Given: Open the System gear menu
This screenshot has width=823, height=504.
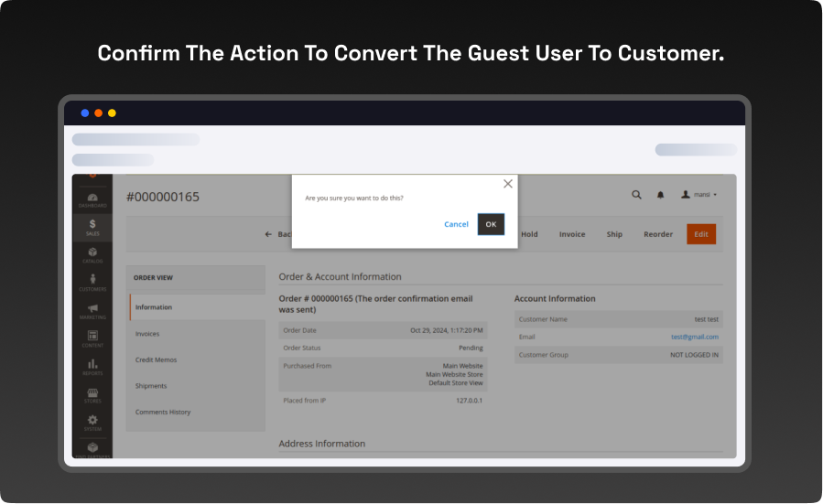Looking at the screenshot, I should pyautogui.click(x=92, y=422).
